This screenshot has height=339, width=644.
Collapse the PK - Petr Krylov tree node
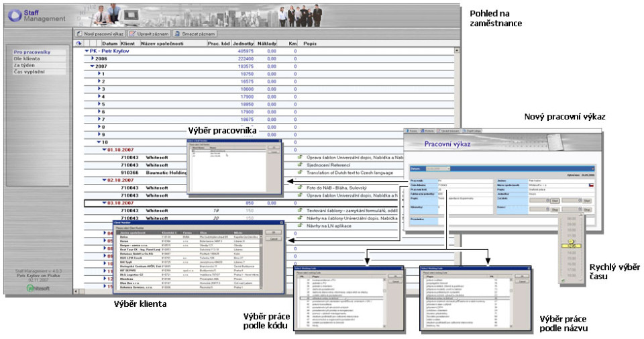point(86,51)
